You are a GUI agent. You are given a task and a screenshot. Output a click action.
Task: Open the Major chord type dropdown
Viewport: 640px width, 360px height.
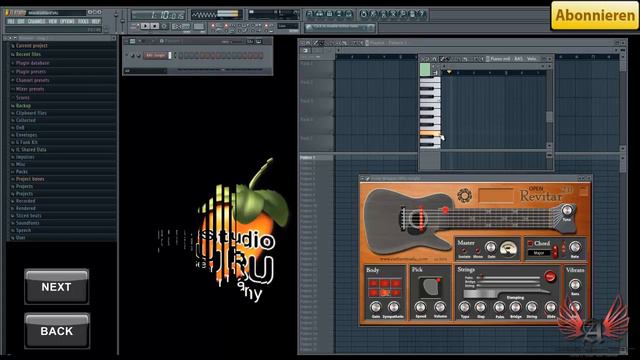pos(540,253)
